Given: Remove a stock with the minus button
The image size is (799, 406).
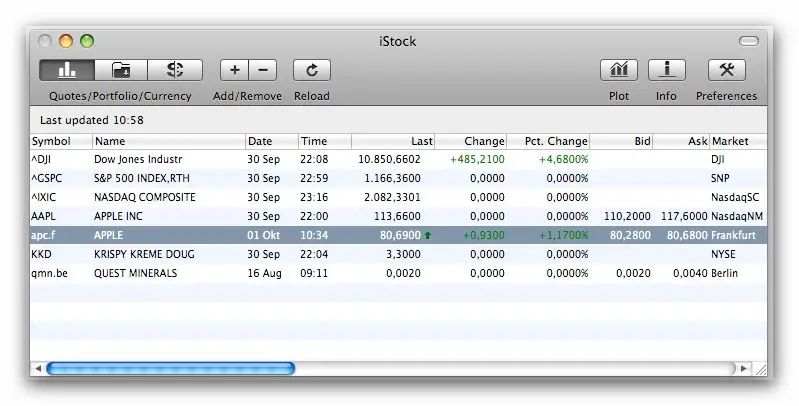Looking at the screenshot, I should pyautogui.click(x=263, y=70).
